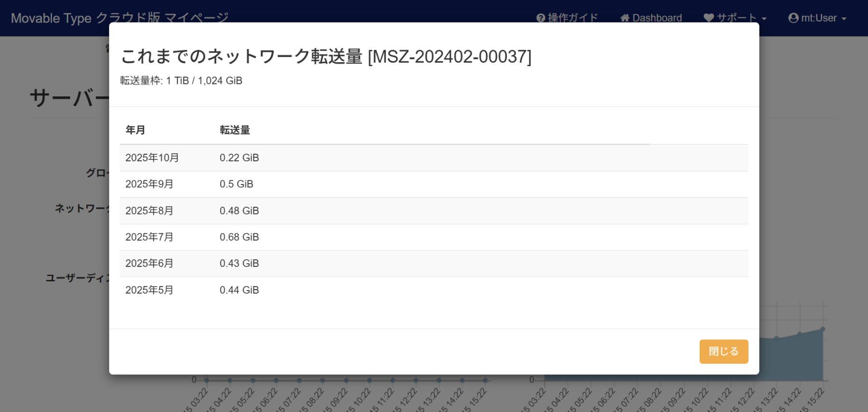This screenshot has width=868, height=412.
Task: Select the 2025年10月 table row
Action: click(433, 158)
